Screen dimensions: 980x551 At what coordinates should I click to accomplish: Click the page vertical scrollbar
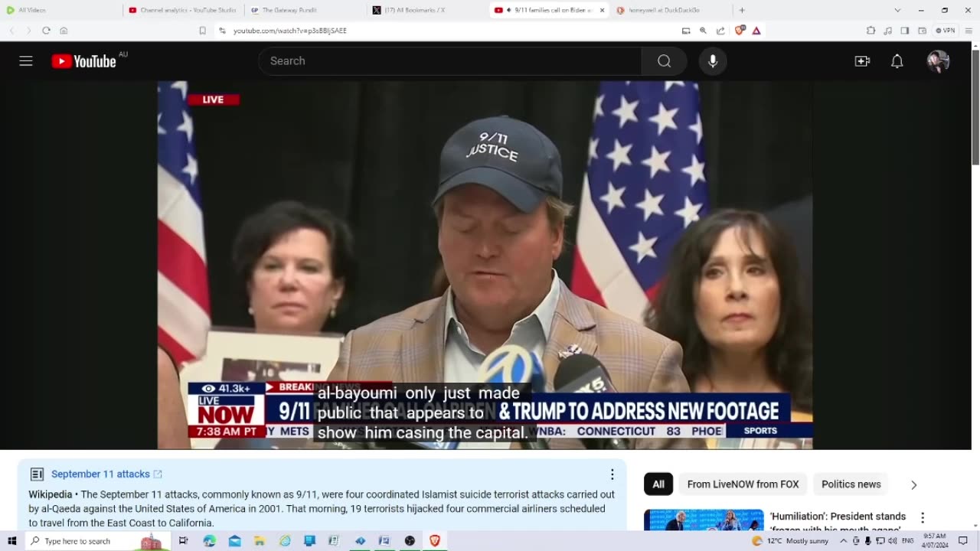pos(975,107)
